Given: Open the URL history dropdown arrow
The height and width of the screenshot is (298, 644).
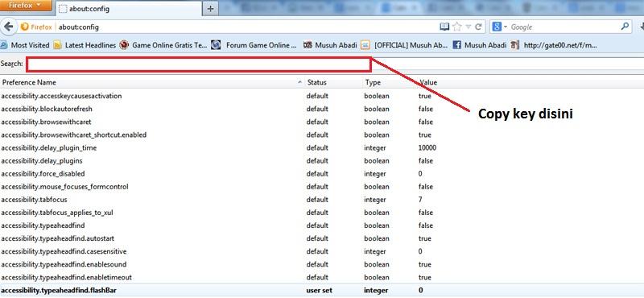Looking at the screenshot, I should [469, 27].
